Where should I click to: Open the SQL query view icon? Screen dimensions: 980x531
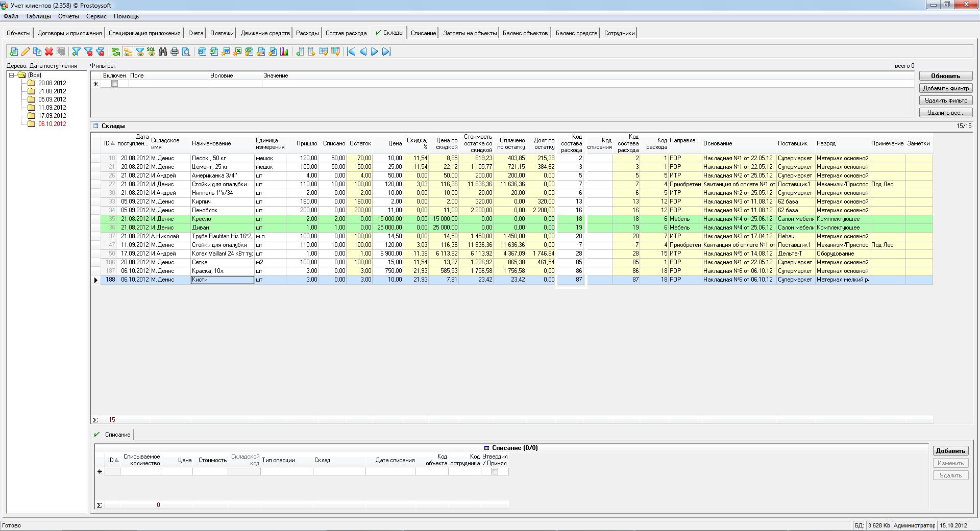(x=151, y=52)
